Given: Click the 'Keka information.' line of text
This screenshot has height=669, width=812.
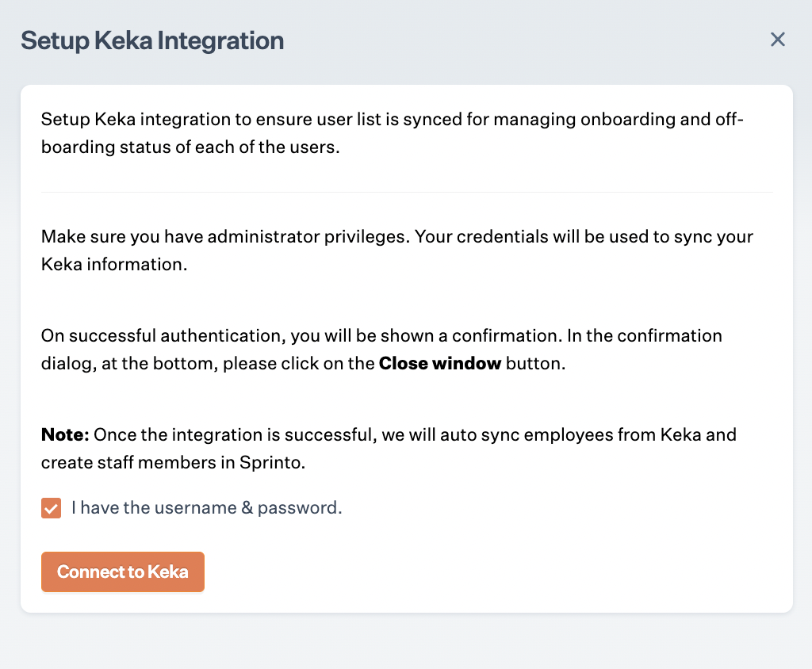Looking at the screenshot, I should [x=114, y=265].
